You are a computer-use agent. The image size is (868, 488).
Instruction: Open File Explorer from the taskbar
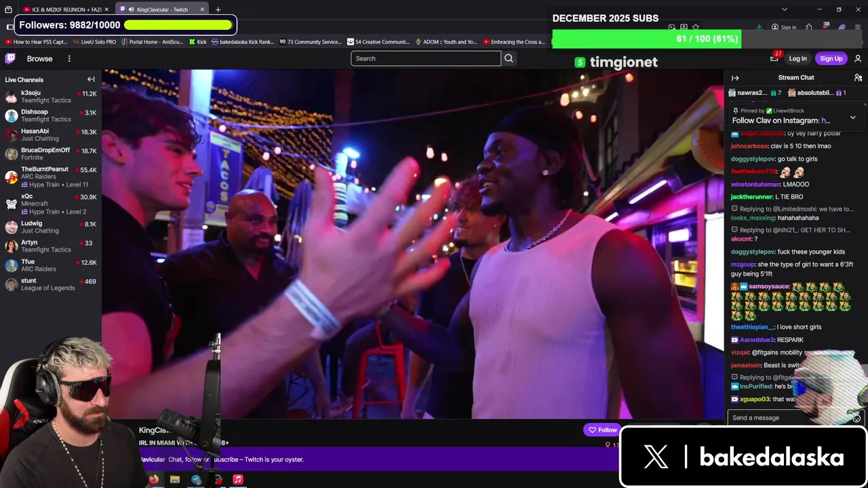pos(175,479)
